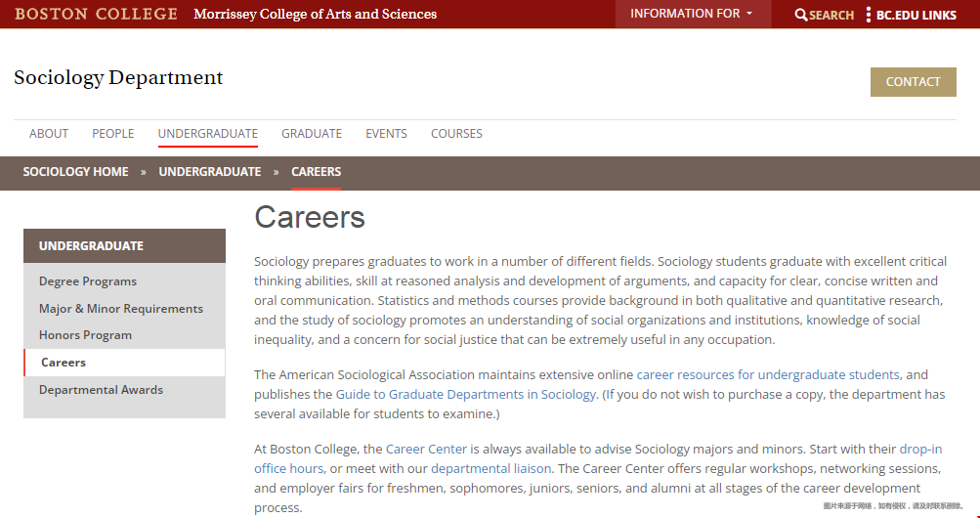Open the BC.EDU LINKS dots menu

pyautogui.click(x=868, y=15)
